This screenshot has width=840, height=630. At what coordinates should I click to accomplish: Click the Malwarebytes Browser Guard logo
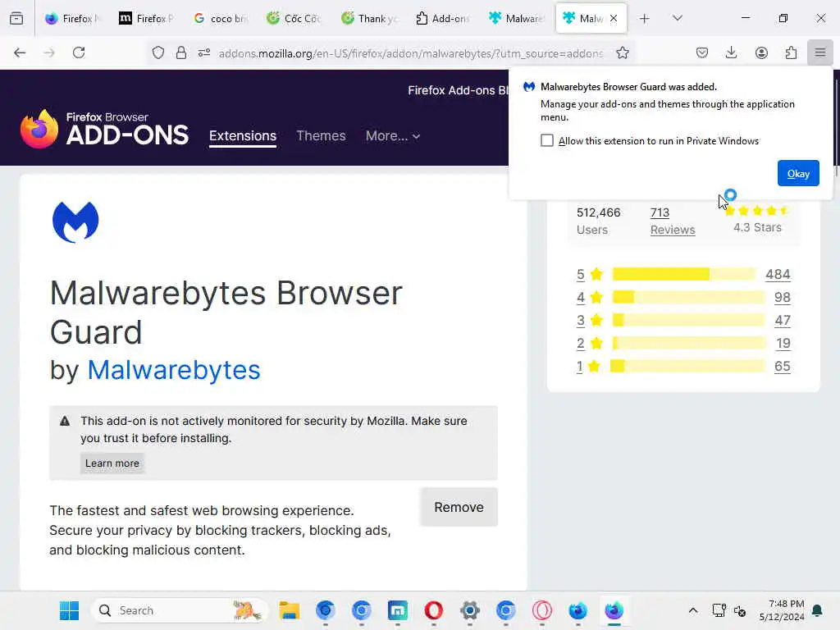(x=75, y=221)
